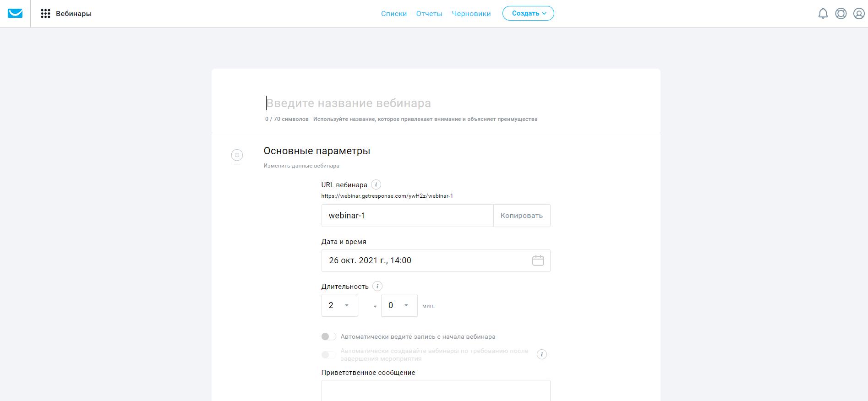Click the Дата и время label

344,242
